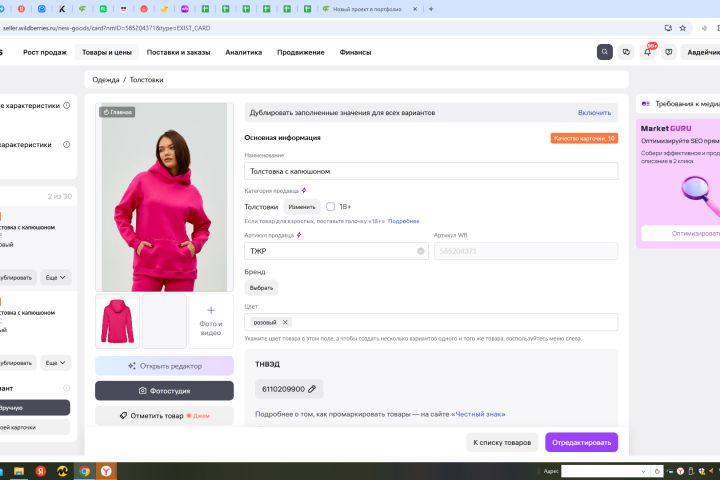Screen dimensions: 720x480
Task: Click the Артикул продавца field containing ТЖР
Action: (x=336, y=251)
